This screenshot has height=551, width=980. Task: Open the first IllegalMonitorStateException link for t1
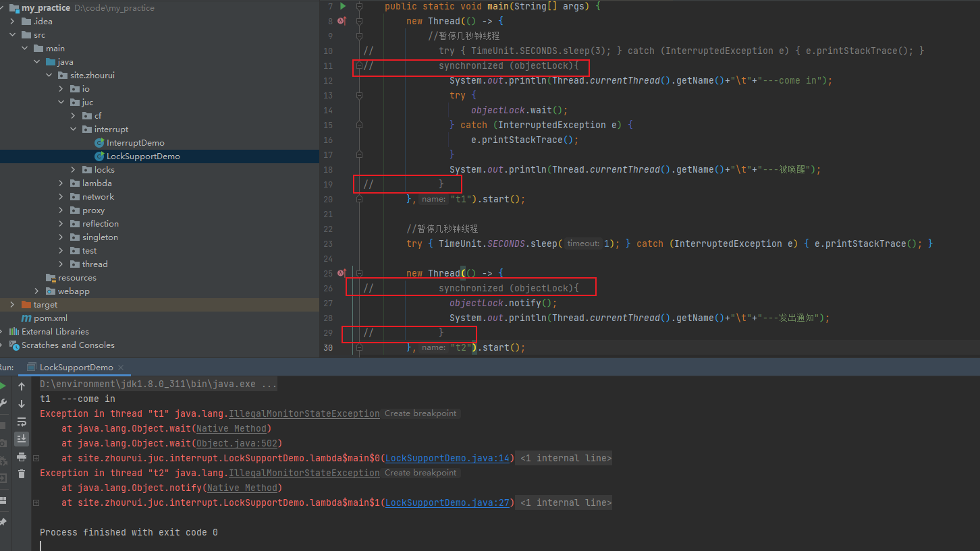(304, 414)
